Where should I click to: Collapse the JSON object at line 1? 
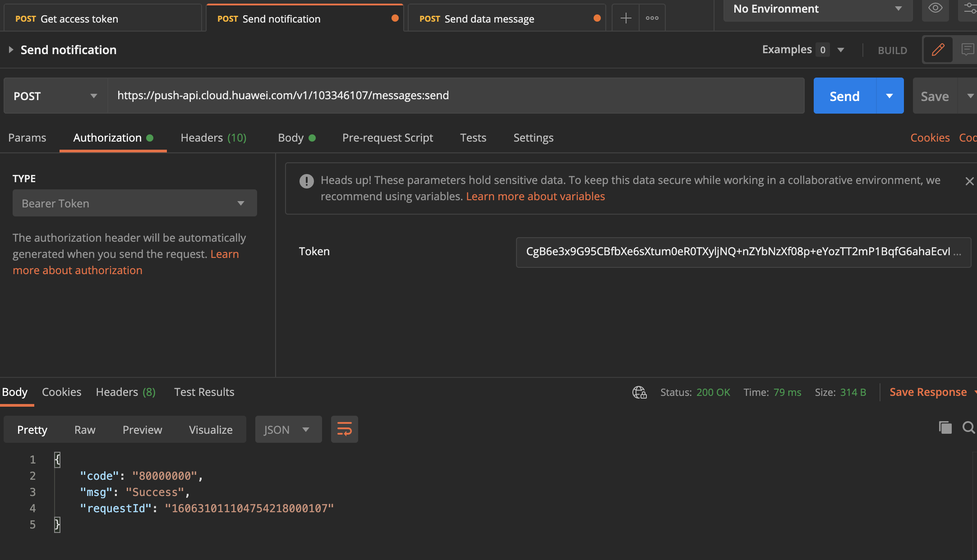click(x=57, y=460)
